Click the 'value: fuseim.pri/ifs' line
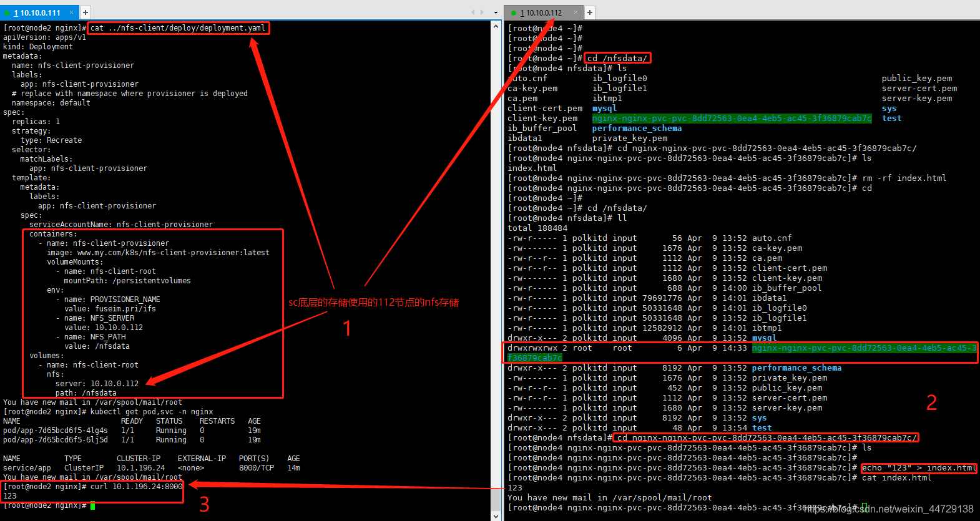Screen dimensions: 980x521 (x=110, y=309)
